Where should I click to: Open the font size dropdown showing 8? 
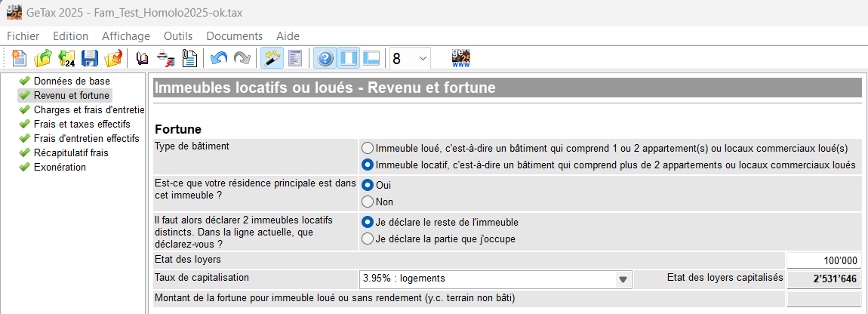[422, 58]
